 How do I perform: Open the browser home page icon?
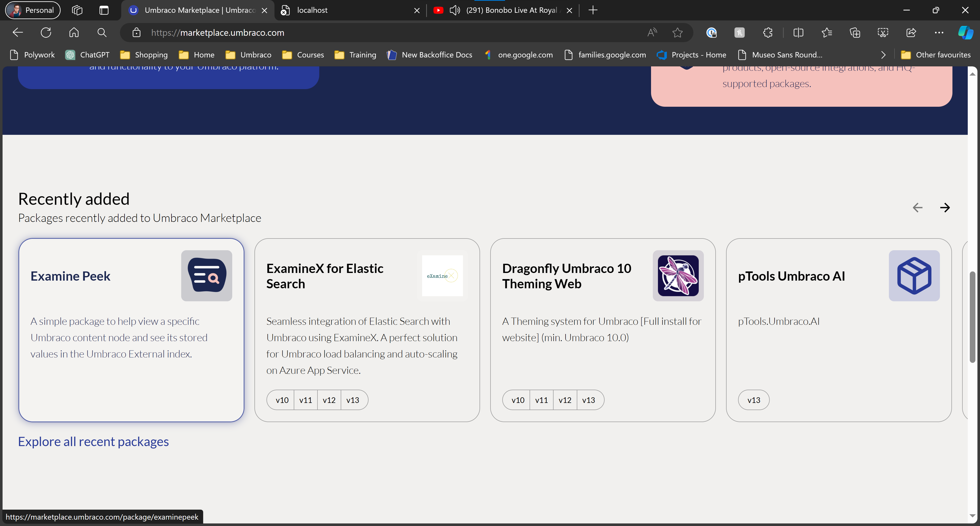[74, 33]
